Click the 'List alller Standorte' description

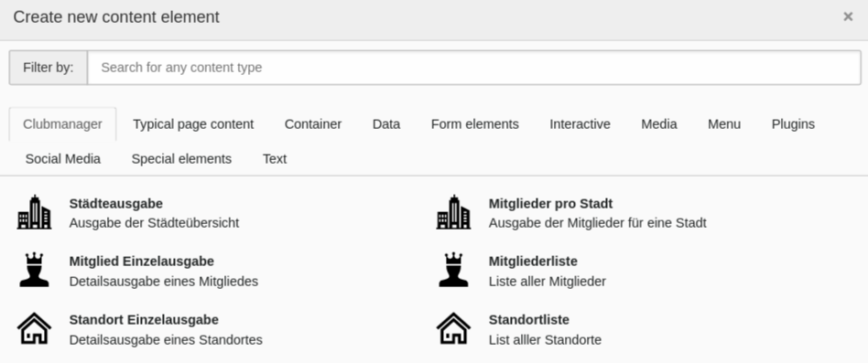coord(546,340)
